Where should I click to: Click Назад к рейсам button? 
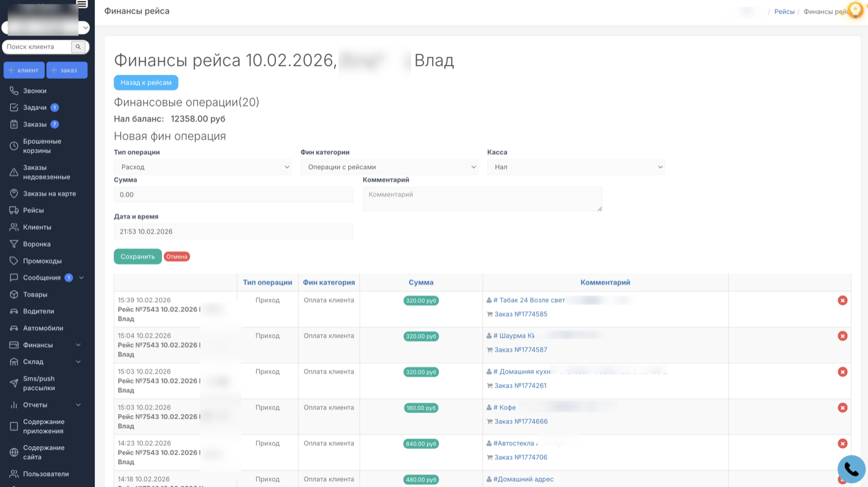146,82
